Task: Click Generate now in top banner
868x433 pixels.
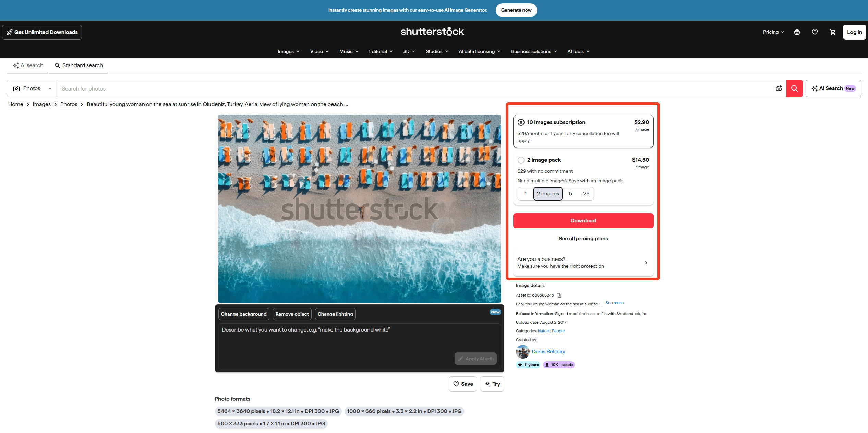Action: [x=516, y=10]
